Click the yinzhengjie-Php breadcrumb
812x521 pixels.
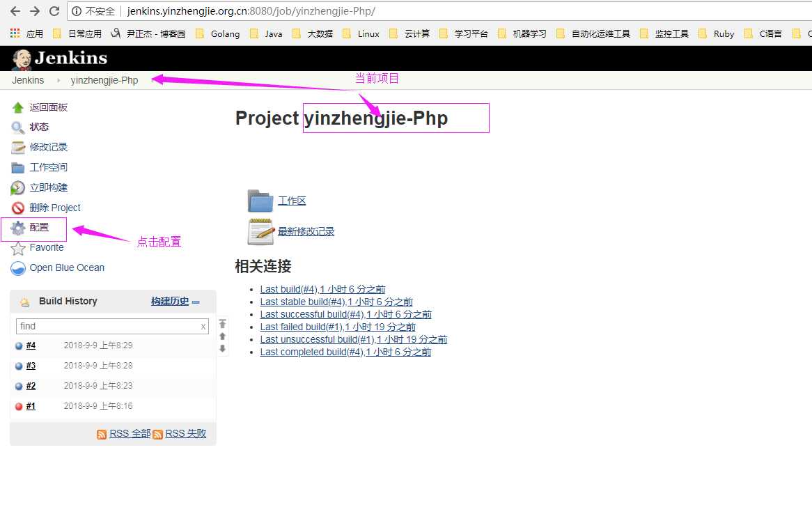104,80
